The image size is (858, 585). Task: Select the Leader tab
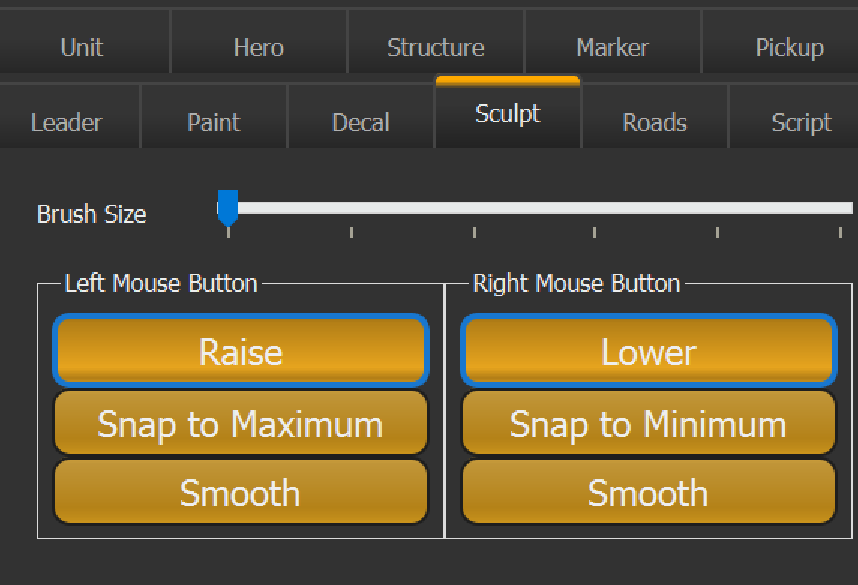click(66, 122)
